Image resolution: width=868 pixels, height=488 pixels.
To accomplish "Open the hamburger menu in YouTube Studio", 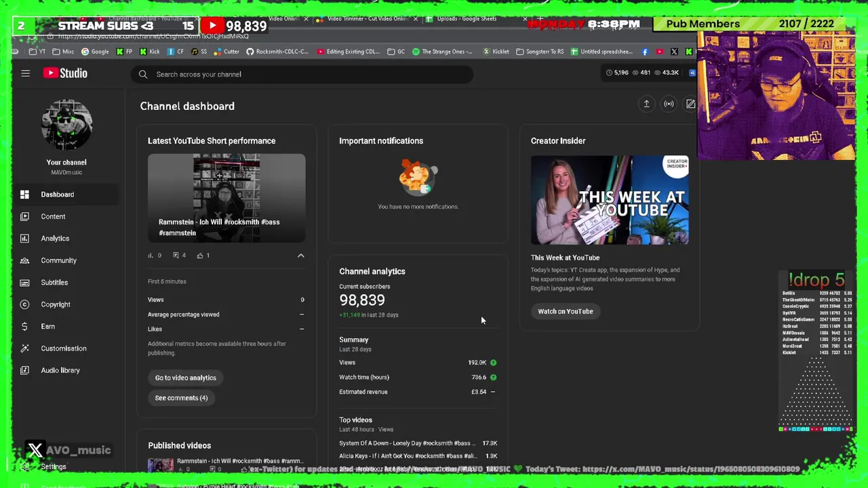I will pos(25,73).
